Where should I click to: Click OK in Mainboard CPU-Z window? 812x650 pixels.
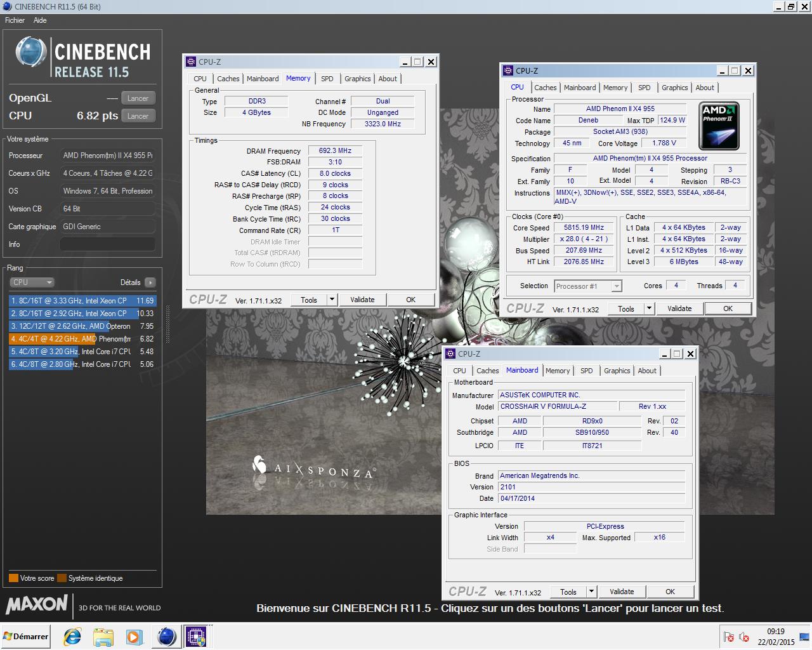[670, 592]
